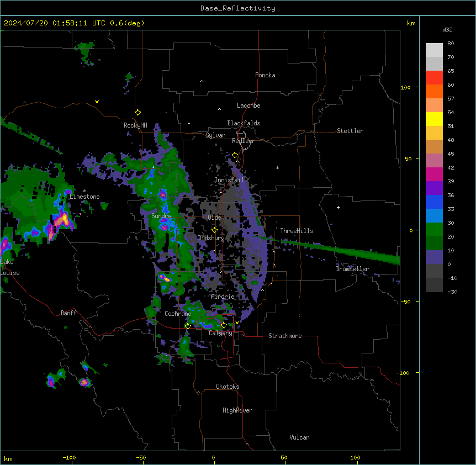
Task: Click the HighRiver label
Action: click(x=237, y=410)
